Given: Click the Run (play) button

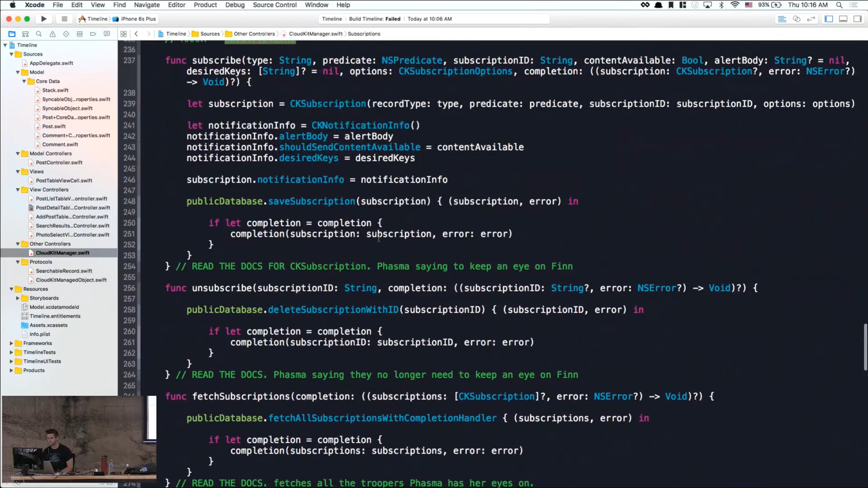Looking at the screenshot, I should [44, 19].
